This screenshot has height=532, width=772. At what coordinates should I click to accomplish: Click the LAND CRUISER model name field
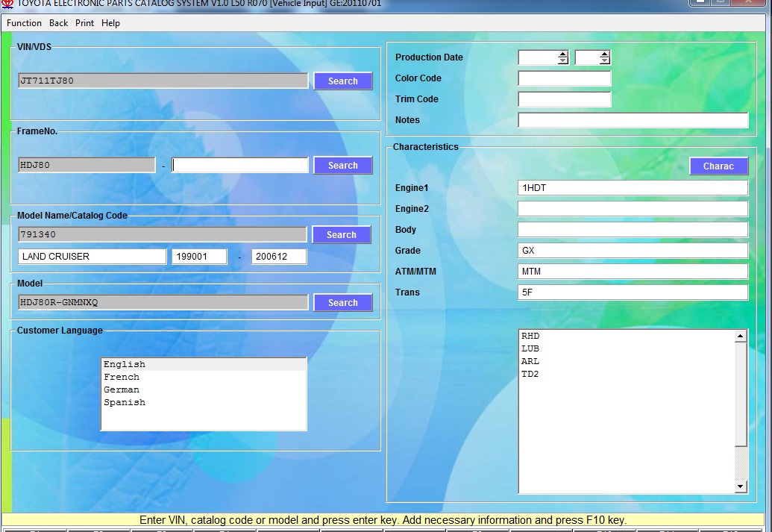pyautogui.click(x=92, y=257)
